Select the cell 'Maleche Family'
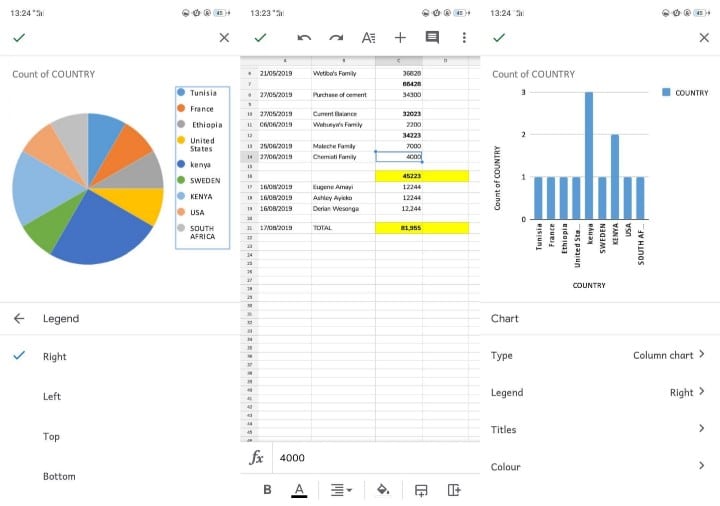This screenshot has width=720, height=506. click(x=343, y=146)
